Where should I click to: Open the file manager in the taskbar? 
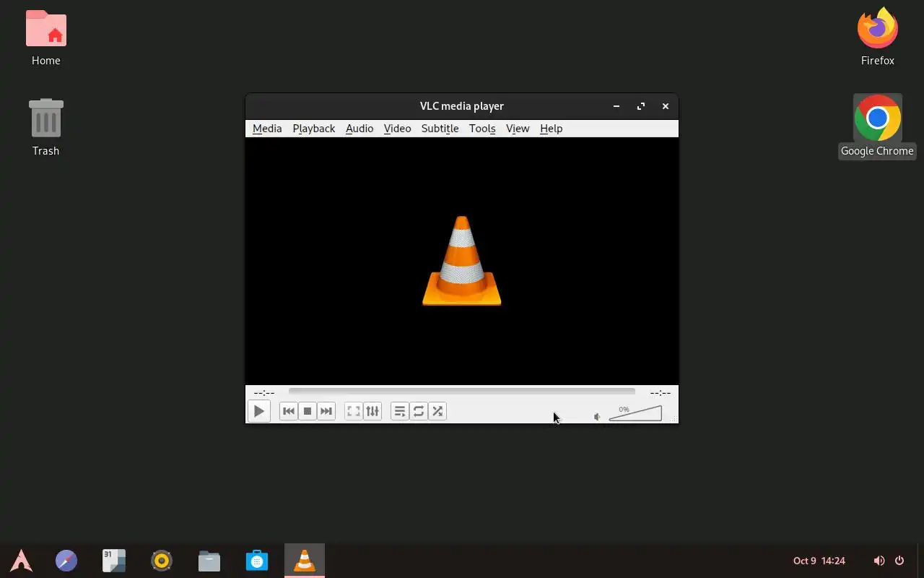pos(209,561)
